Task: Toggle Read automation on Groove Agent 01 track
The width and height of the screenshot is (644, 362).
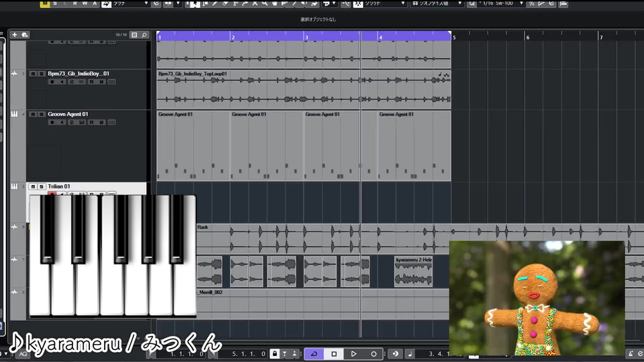Action: pyautogui.click(x=92, y=122)
